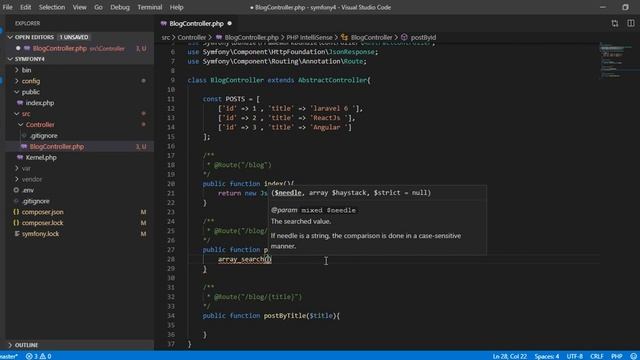
Task: Open the Help menu
Action: pyautogui.click(x=176, y=7)
